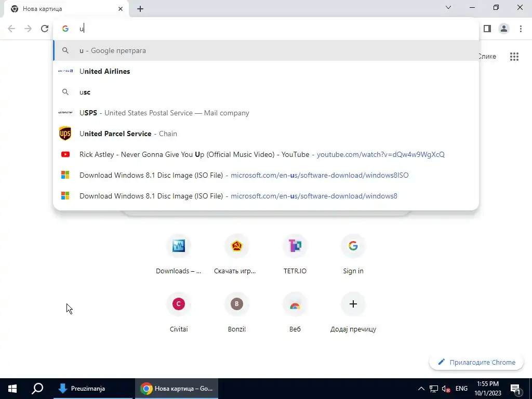532x399 pixels.
Task: Click ENG language indicator
Action: (x=461, y=389)
